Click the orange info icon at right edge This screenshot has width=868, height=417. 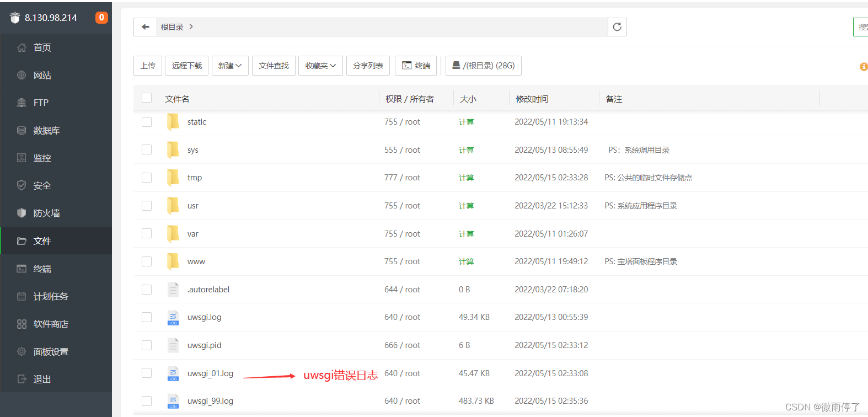(864, 67)
